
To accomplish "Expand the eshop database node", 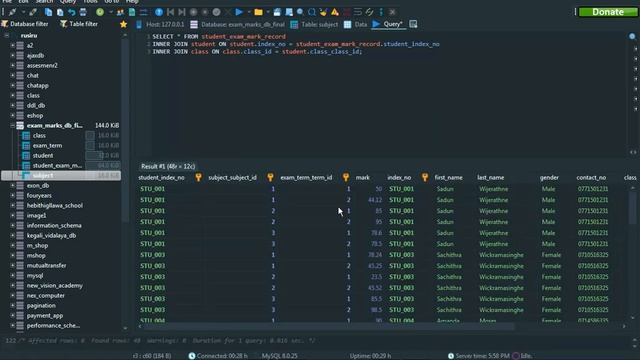I will (13, 116).
